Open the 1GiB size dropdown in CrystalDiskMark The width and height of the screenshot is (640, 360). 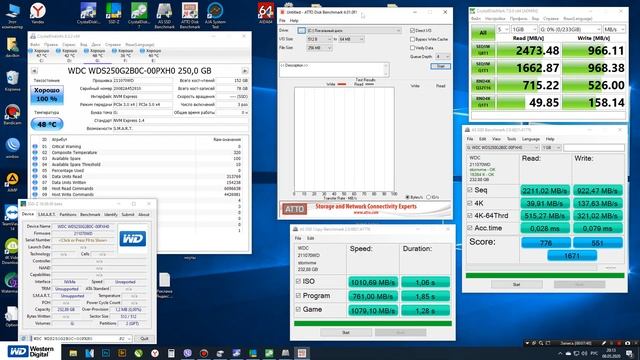(524, 29)
